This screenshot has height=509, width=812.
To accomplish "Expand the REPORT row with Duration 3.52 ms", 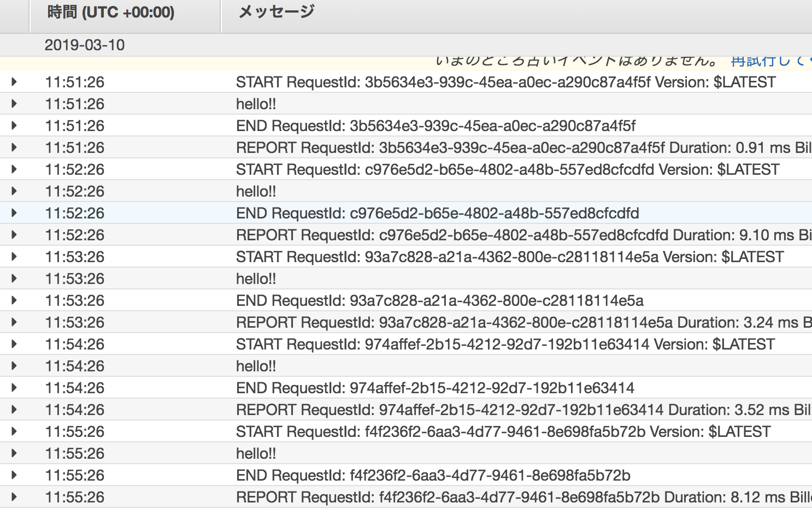I will (14, 409).
